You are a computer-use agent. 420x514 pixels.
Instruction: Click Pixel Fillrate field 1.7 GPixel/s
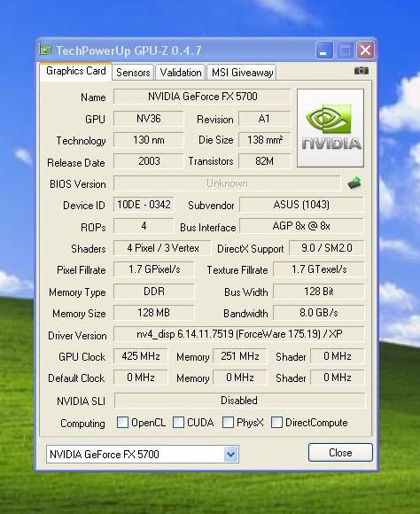point(154,269)
